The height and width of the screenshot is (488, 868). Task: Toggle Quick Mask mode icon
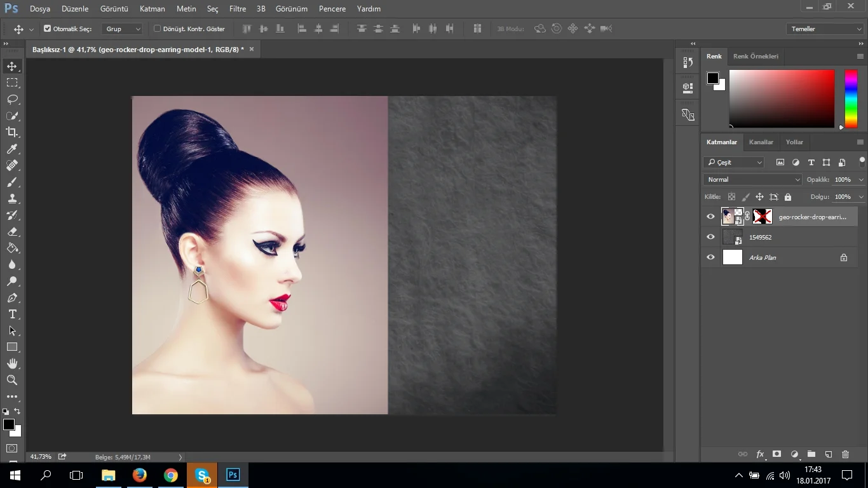tap(12, 448)
